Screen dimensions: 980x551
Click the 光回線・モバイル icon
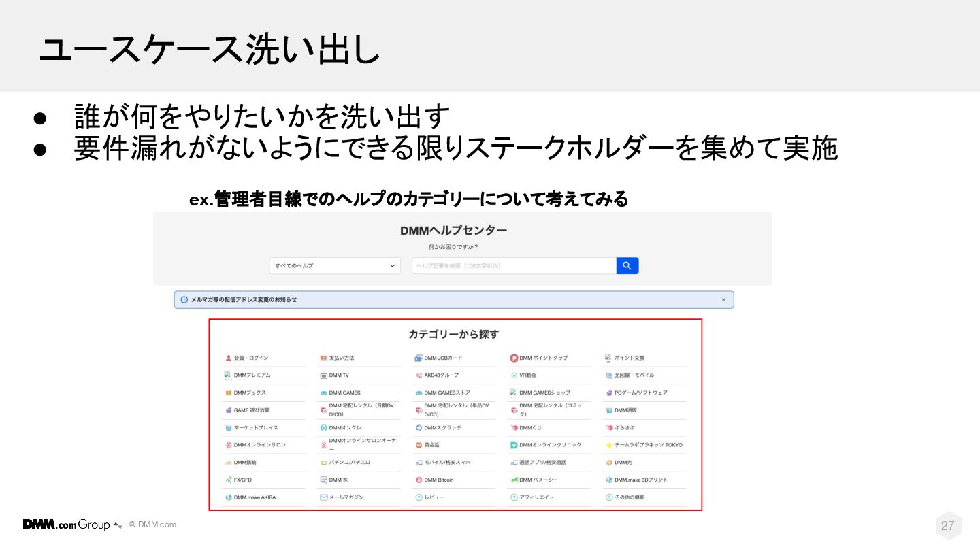pos(610,375)
